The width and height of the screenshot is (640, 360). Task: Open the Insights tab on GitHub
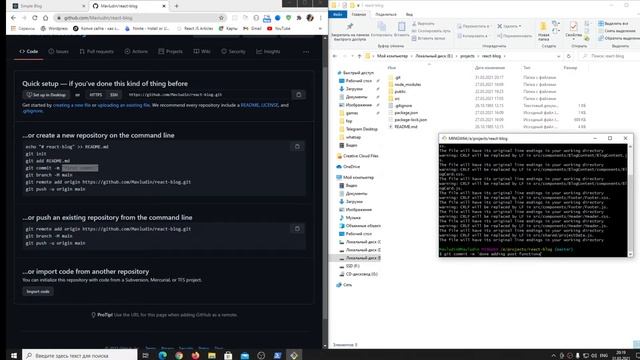pyautogui.click(x=268, y=51)
